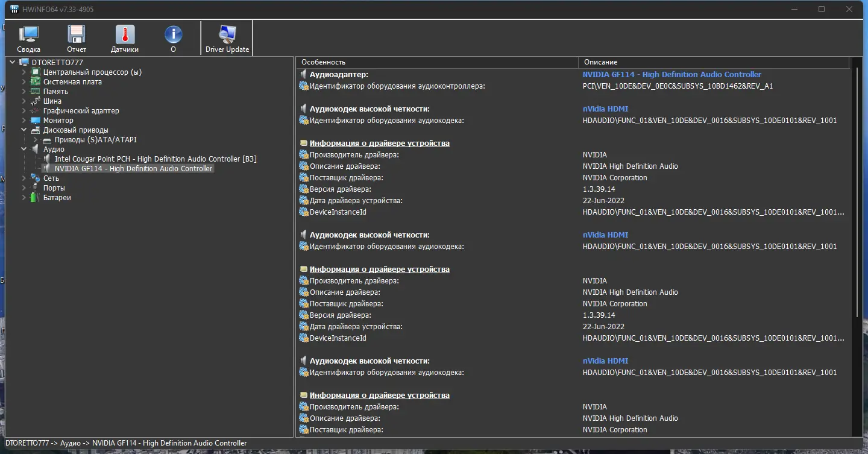868x454 pixels.
Task: Click the green Батареи battery icon
Action: point(36,197)
